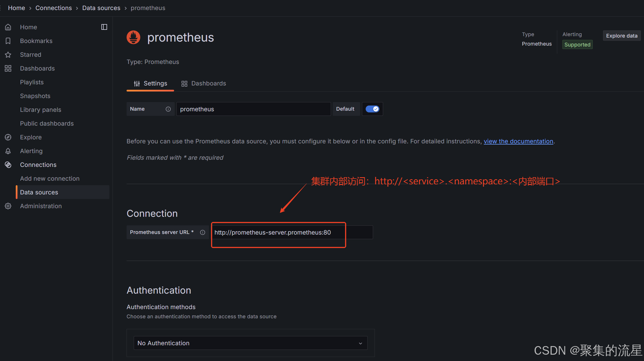Select the Settings tab
The width and height of the screenshot is (644, 361).
(x=150, y=83)
